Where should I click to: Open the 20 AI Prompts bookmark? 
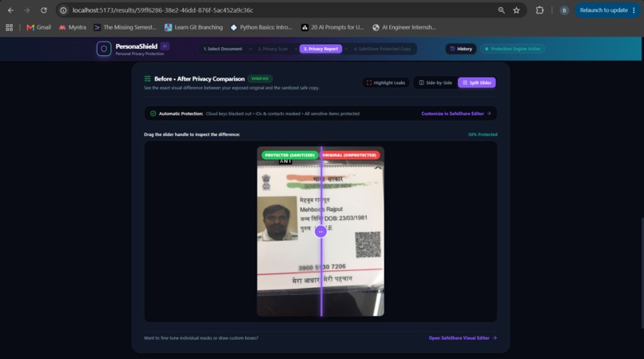pyautogui.click(x=332, y=27)
